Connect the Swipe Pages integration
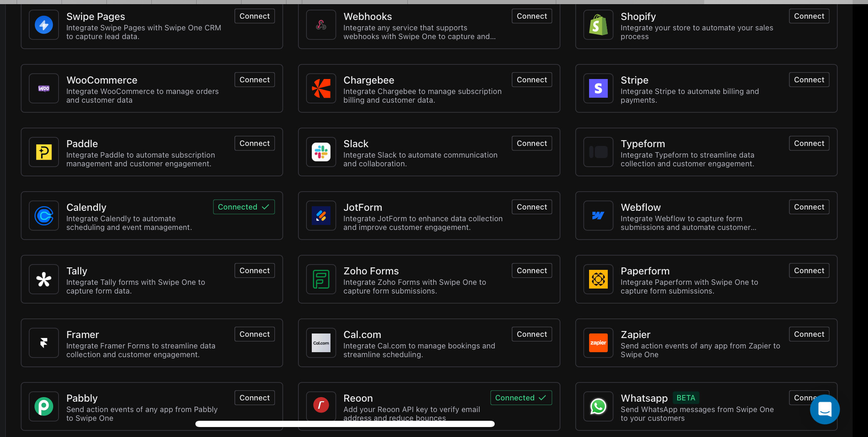This screenshot has height=437, width=868. 254,16
